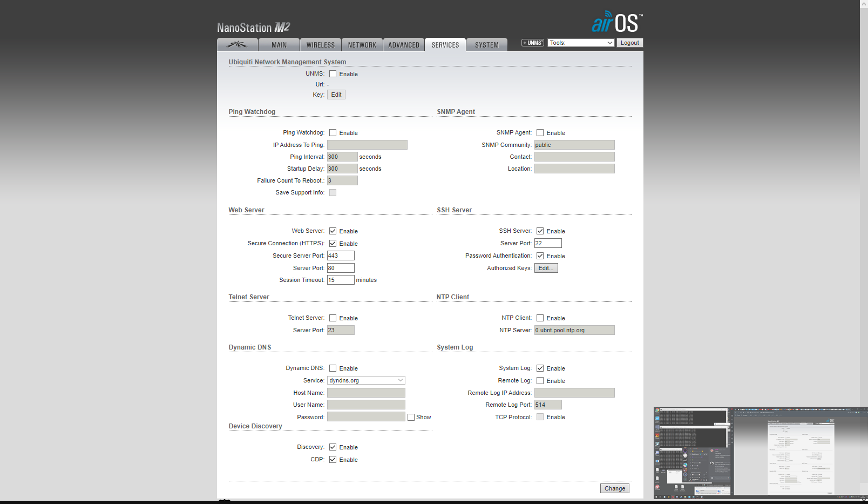Screen dimensions: 868x504
Task: Enable Ping Watchdog checkbox
Action: pyautogui.click(x=333, y=133)
